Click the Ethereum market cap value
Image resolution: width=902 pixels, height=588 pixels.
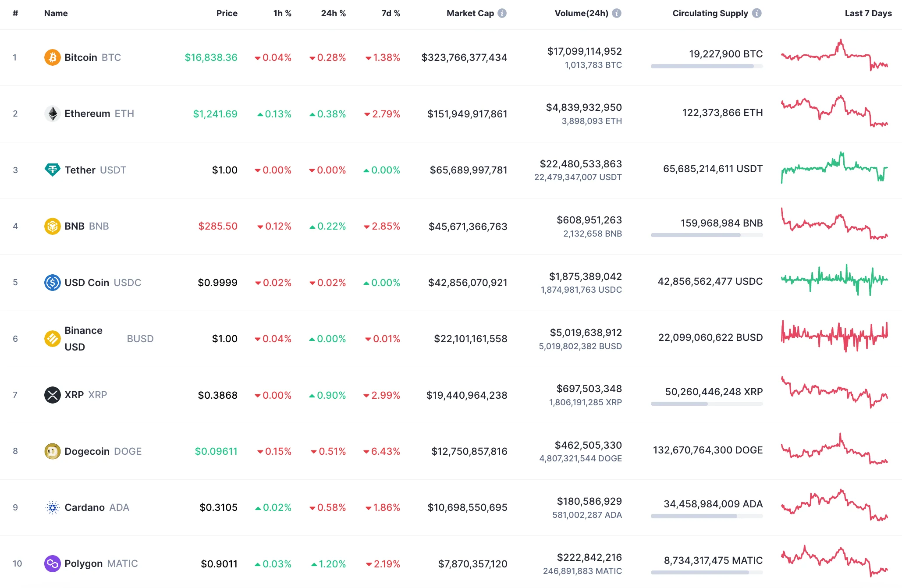467,113
